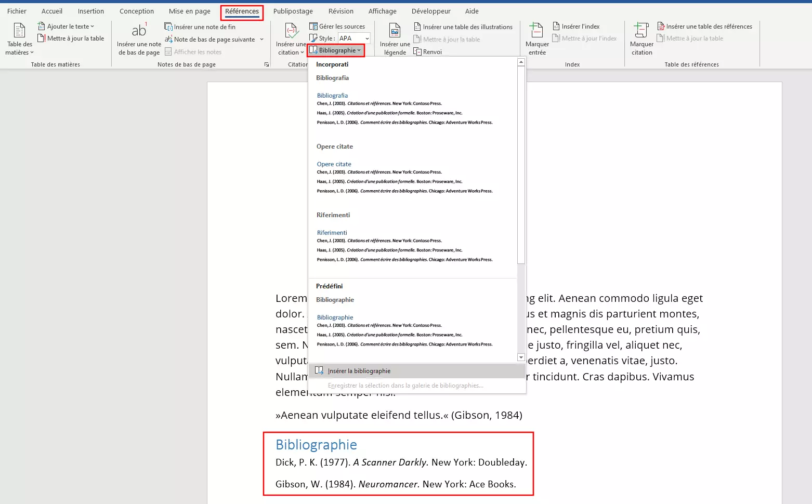812x504 pixels.
Task: Click Insérer l'index
Action: point(576,26)
